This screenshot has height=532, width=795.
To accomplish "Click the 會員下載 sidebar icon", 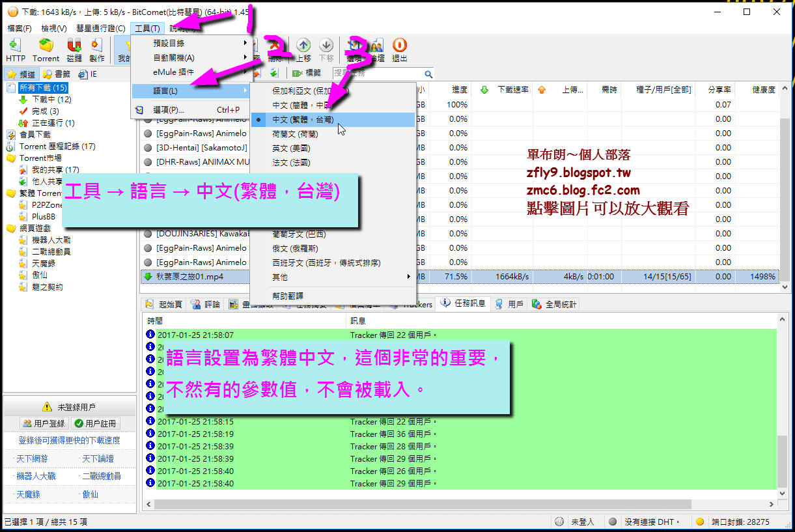I will (x=11, y=135).
